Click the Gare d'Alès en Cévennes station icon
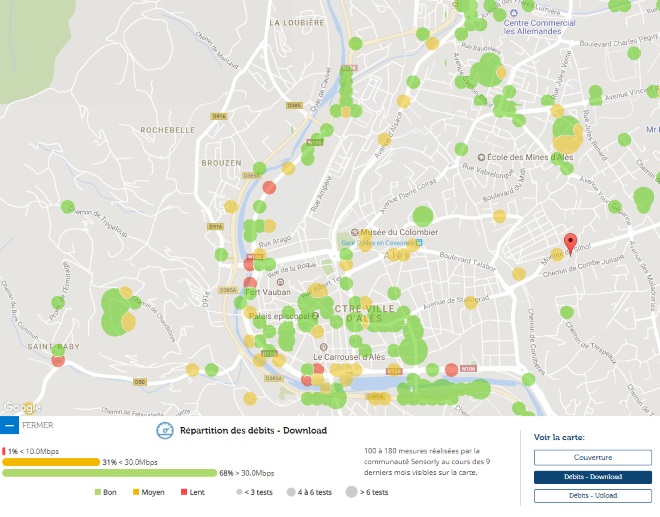Image resolution: width=660 pixels, height=517 pixels. pyautogui.click(x=419, y=243)
